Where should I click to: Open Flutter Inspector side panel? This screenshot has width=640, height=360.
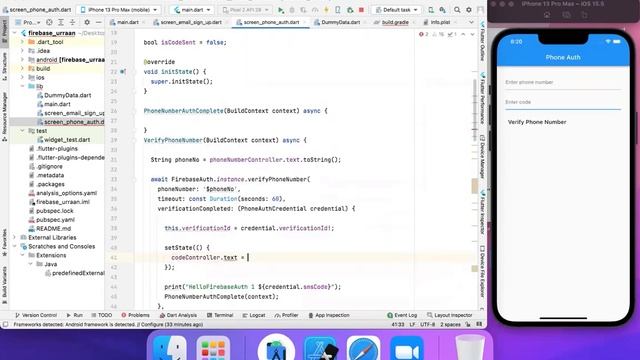coord(482,212)
